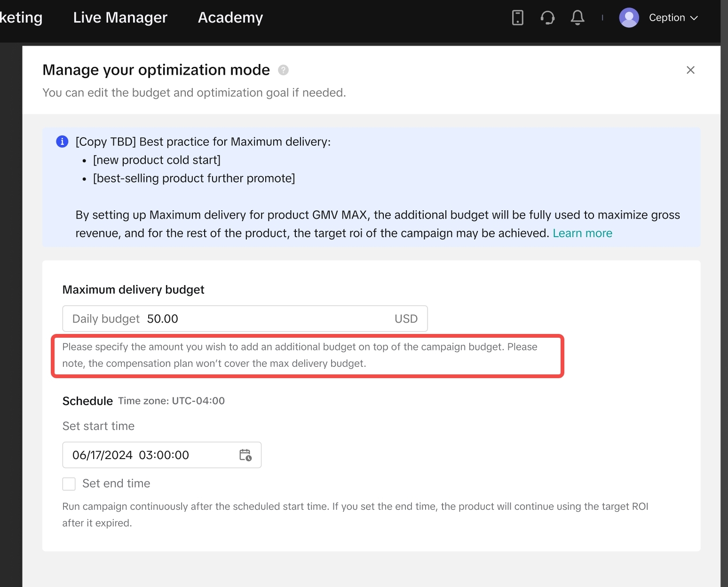Close the optimization mode dialog
The width and height of the screenshot is (728, 587).
pyautogui.click(x=690, y=70)
